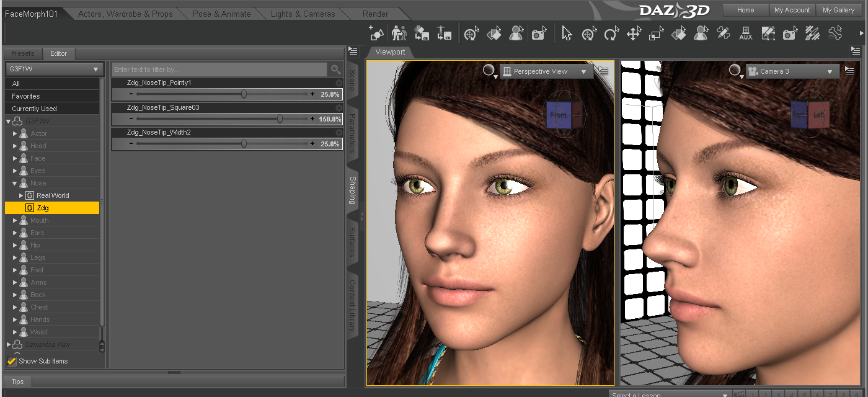Click the two-figures icon in the toolbar
The height and width of the screenshot is (397, 868).
[x=399, y=32]
